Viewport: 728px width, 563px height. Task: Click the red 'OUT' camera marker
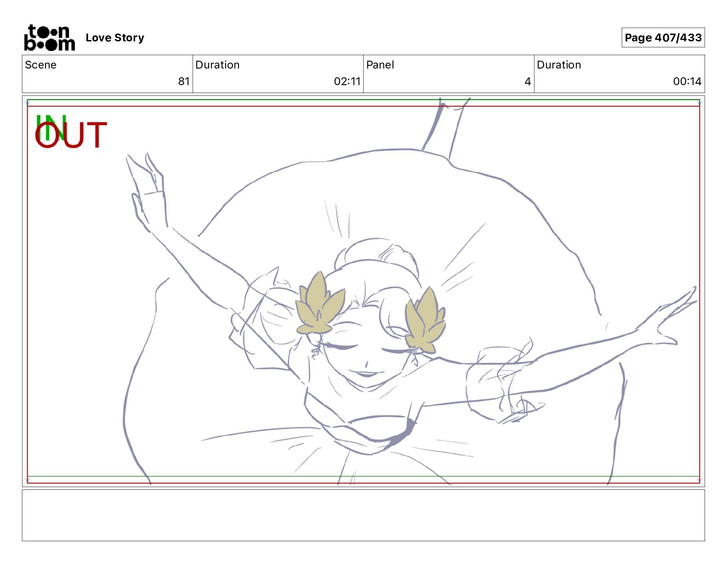(x=71, y=135)
